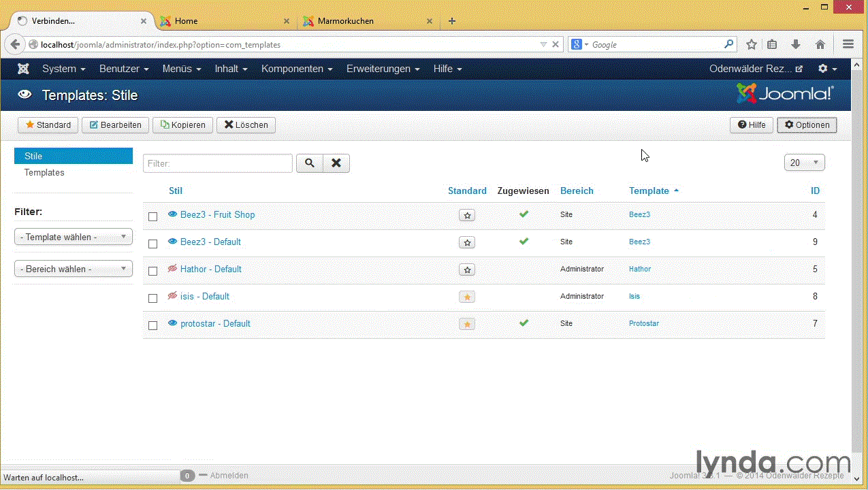Tick the checkbox for Hathor - Default
The height and width of the screenshot is (490, 868).
point(153,271)
